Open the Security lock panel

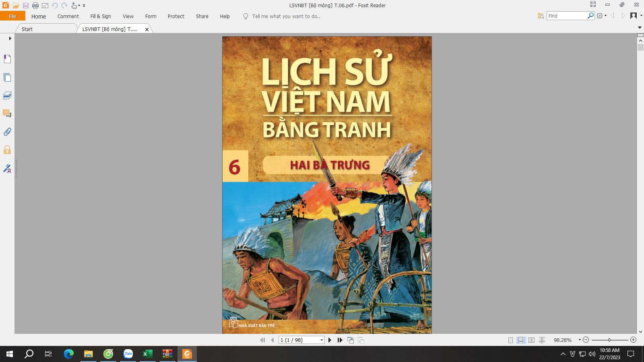pyautogui.click(x=7, y=150)
